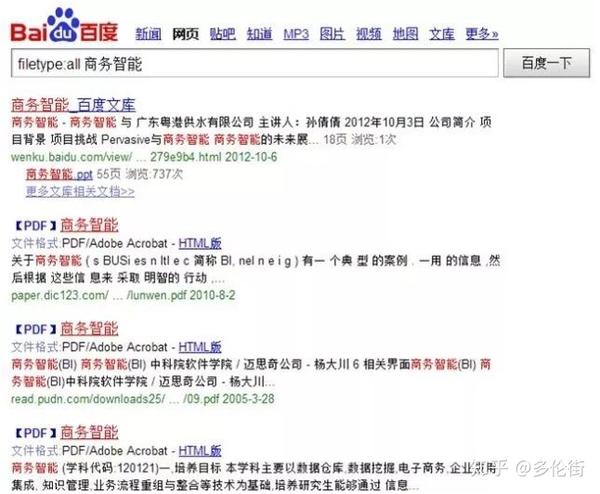Open the 视频 video tab

point(368,34)
